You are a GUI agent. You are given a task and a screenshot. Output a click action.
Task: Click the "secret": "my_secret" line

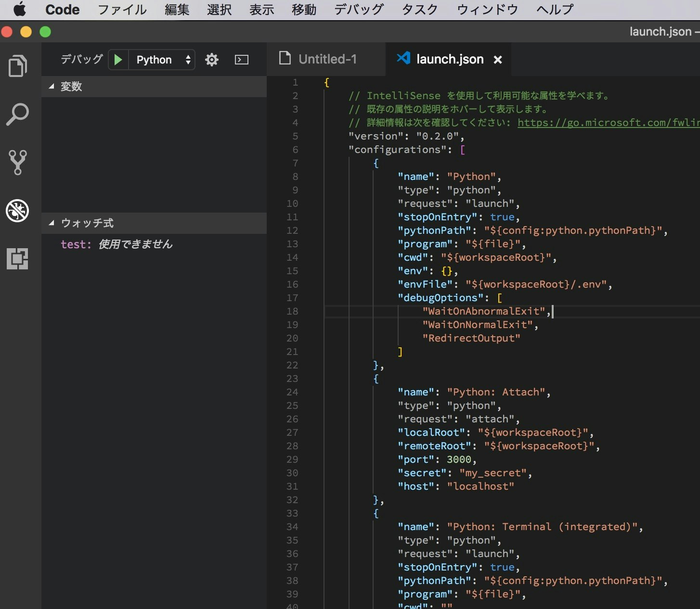[465, 473]
